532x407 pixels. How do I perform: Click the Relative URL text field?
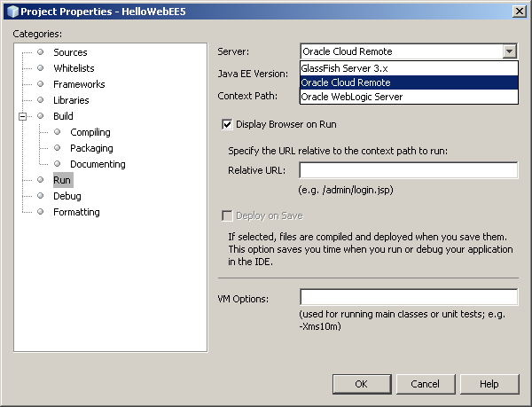tap(408, 170)
